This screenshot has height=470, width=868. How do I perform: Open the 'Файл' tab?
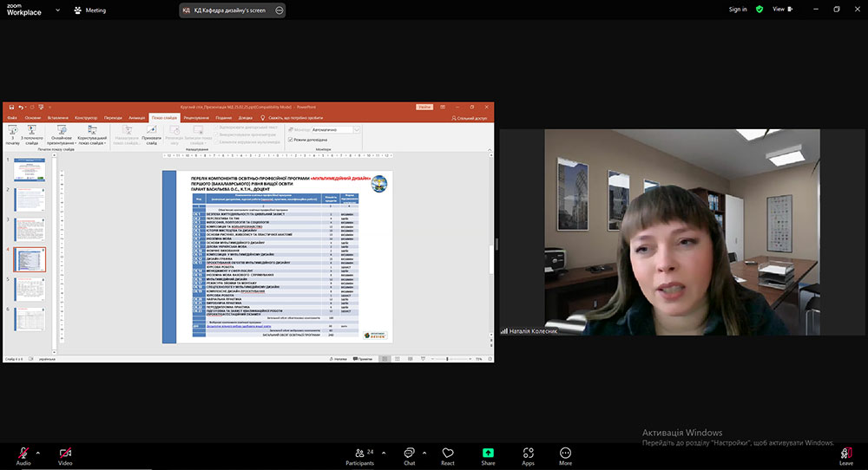point(12,118)
